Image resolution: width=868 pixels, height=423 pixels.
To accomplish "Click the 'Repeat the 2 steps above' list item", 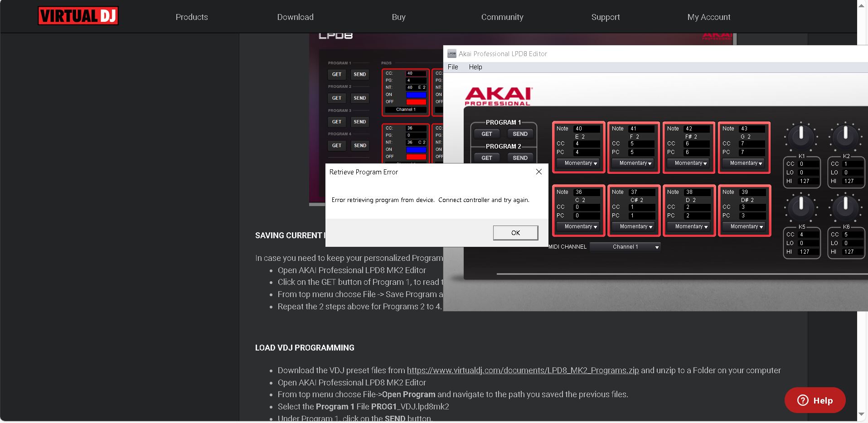I will [359, 307].
